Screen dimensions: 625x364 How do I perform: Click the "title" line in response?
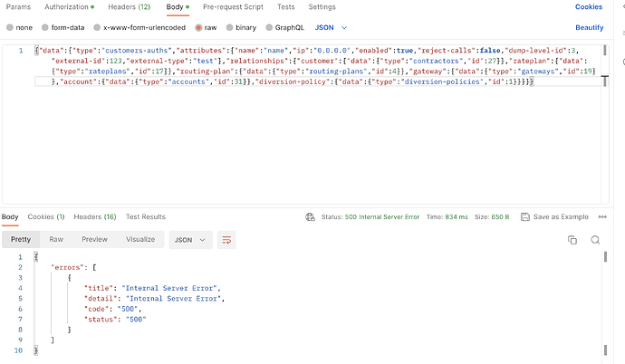click(152, 288)
